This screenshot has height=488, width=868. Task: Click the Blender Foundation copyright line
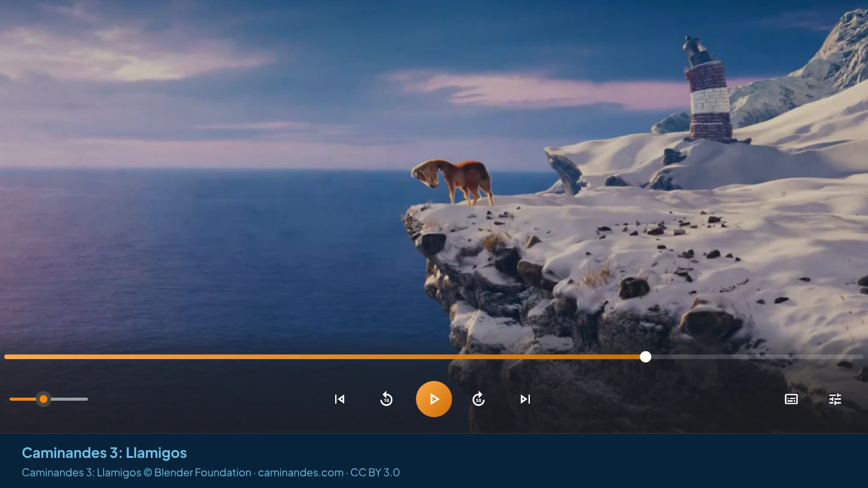[211, 472]
